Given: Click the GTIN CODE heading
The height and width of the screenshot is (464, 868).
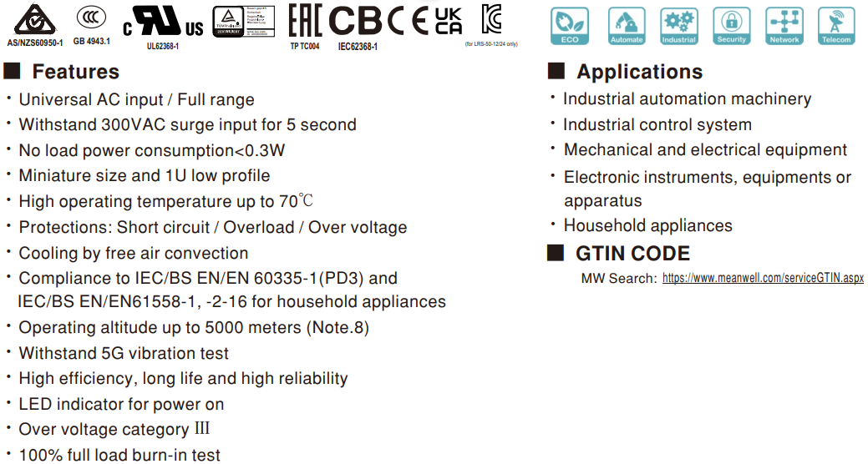Looking at the screenshot, I should tap(632, 254).
